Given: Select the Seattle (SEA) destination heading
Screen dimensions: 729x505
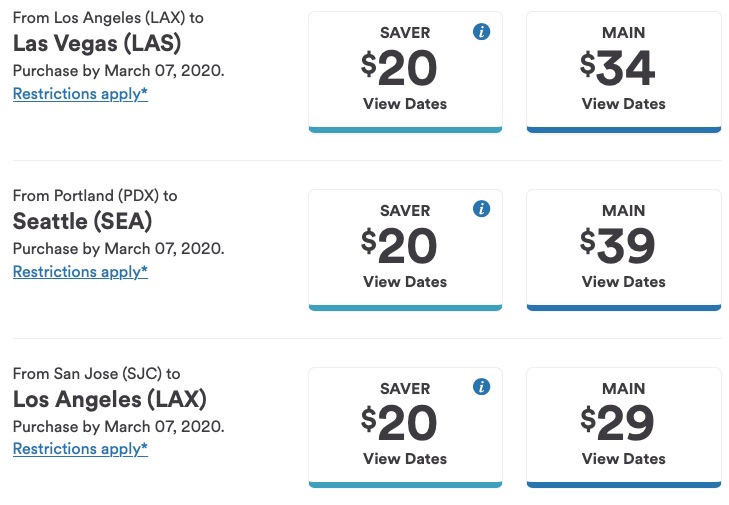Looking at the screenshot, I should point(82,222).
